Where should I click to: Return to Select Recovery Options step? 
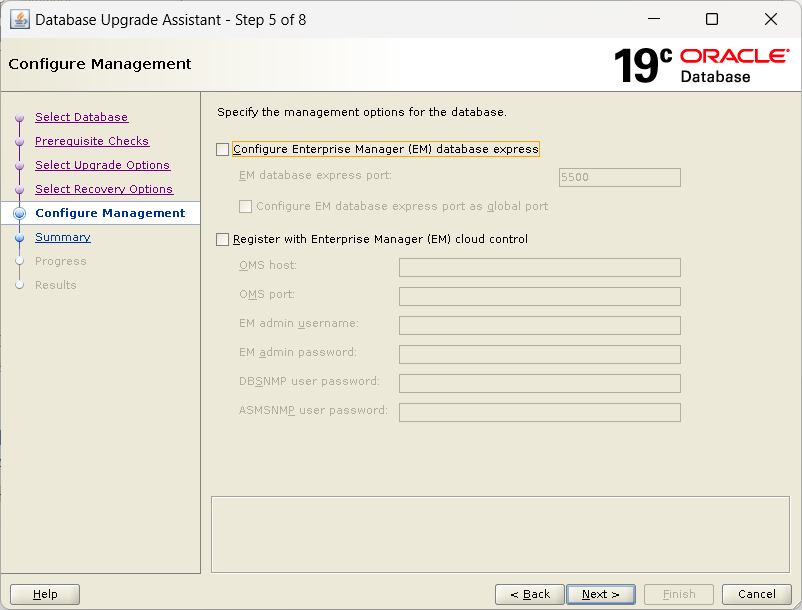[x=104, y=189]
